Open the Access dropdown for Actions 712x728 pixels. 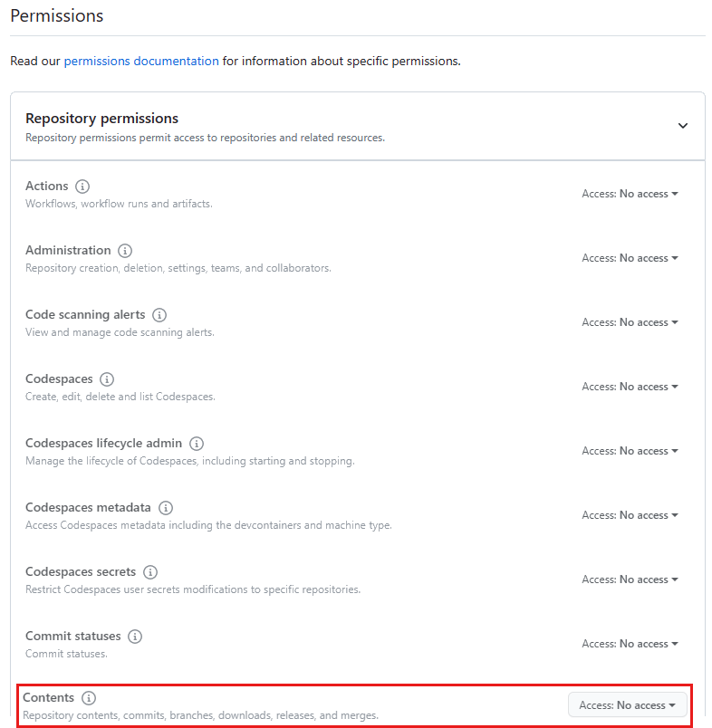(630, 193)
